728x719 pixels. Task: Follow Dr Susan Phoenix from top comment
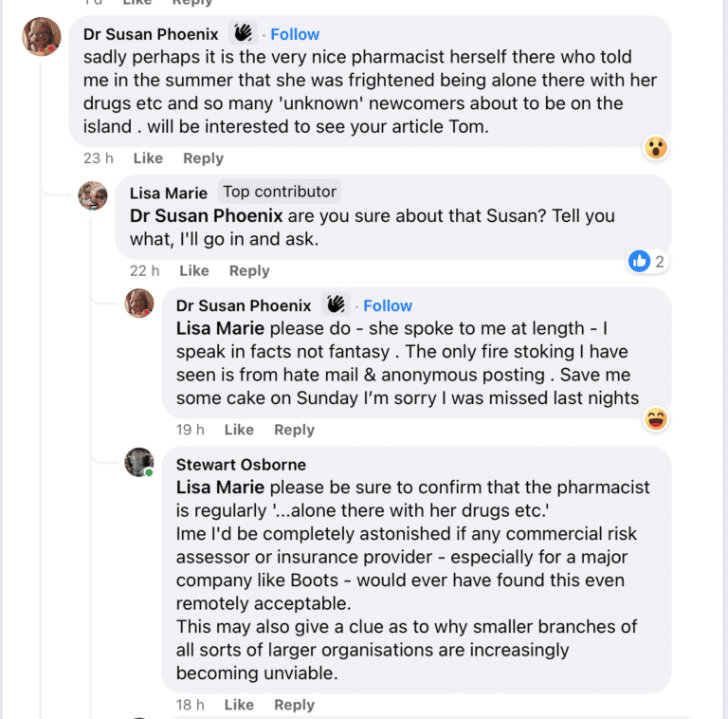click(x=295, y=34)
